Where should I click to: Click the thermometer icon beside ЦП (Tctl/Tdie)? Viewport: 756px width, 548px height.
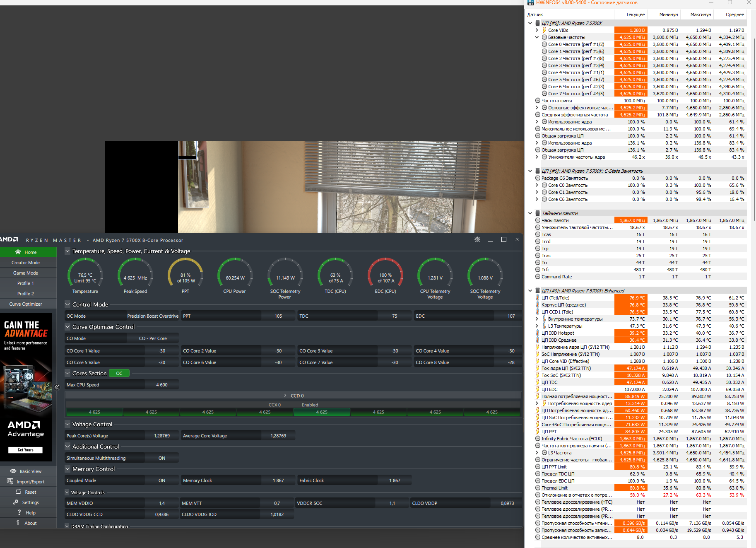pyautogui.click(x=538, y=298)
